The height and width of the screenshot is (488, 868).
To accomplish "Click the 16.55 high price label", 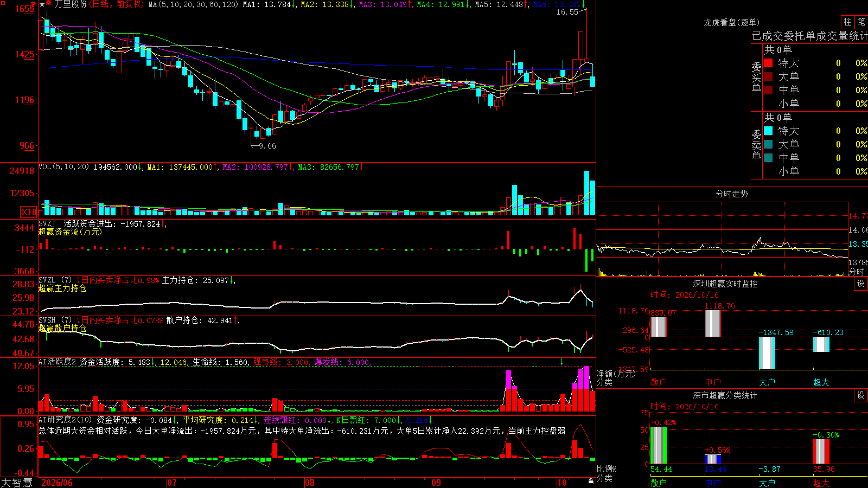I will [567, 12].
